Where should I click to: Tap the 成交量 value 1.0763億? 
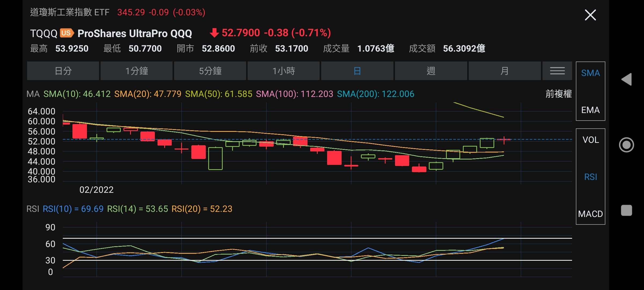tap(376, 49)
